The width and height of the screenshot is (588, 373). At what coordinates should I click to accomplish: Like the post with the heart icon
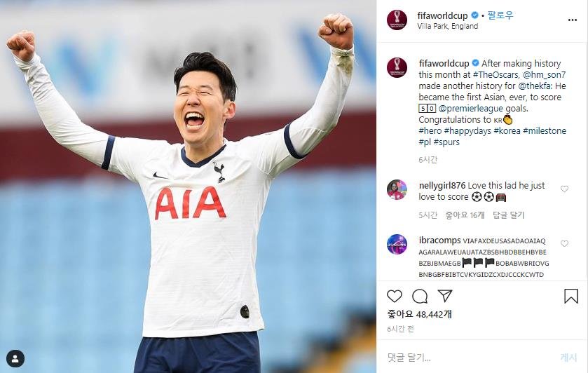[394, 296]
